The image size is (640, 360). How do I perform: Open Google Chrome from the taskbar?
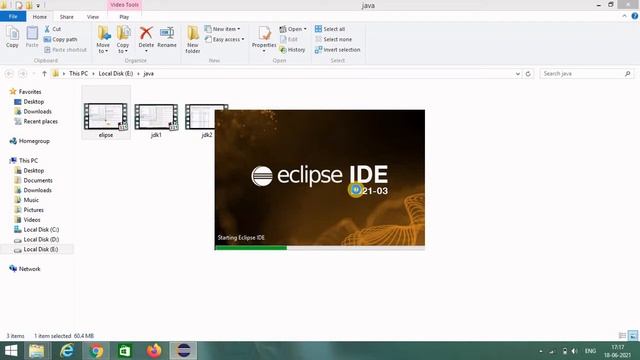coord(96,351)
